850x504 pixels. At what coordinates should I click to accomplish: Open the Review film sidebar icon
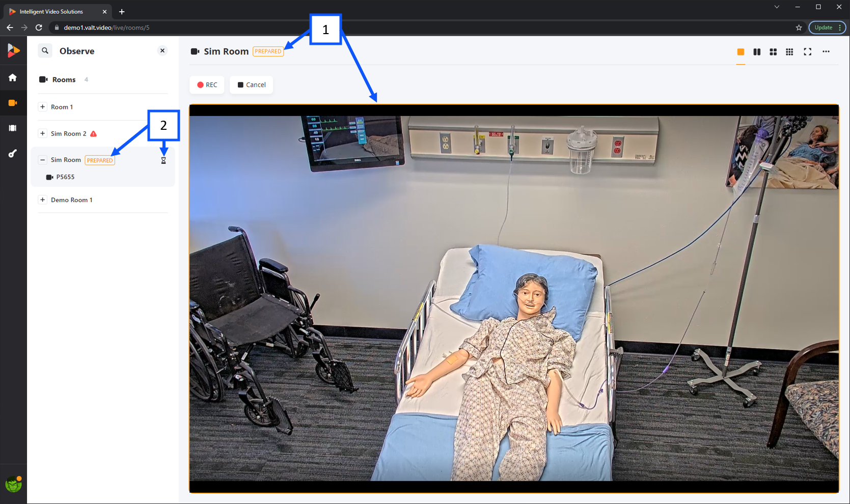click(x=13, y=128)
